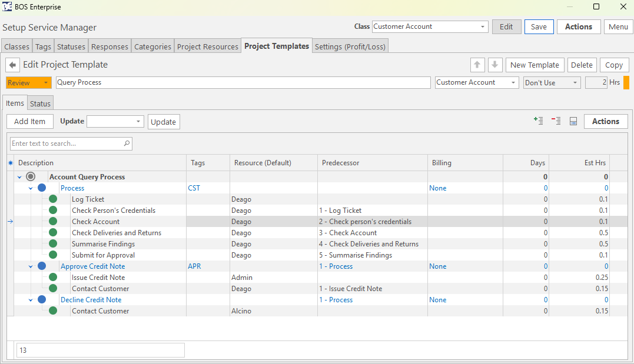
Task: Click the green circle for Submit for Approval
Action: pyautogui.click(x=53, y=255)
